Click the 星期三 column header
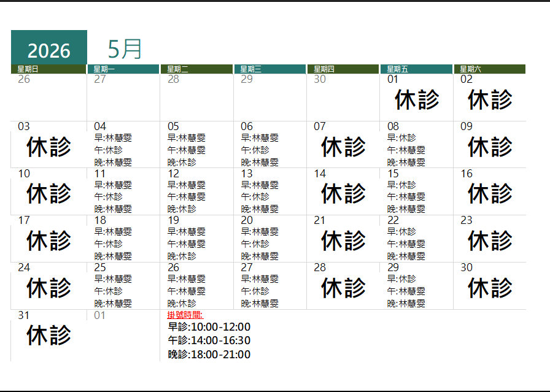 (252, 68)
